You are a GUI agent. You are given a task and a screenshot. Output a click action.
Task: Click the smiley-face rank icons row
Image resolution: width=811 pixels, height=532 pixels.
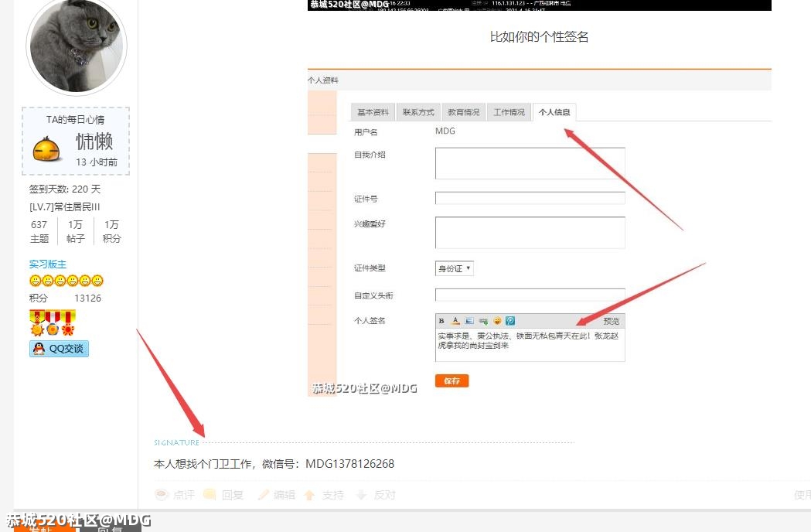click(x=66, y=281)
